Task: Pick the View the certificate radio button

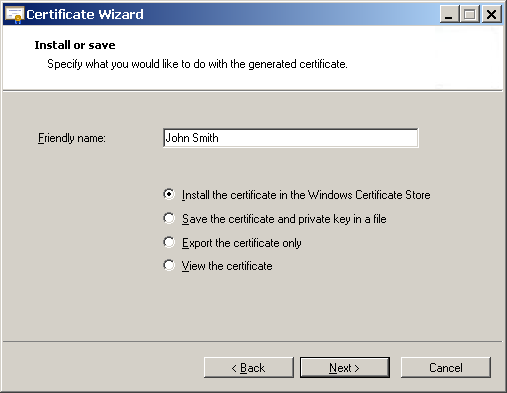Action: point(169,266)
